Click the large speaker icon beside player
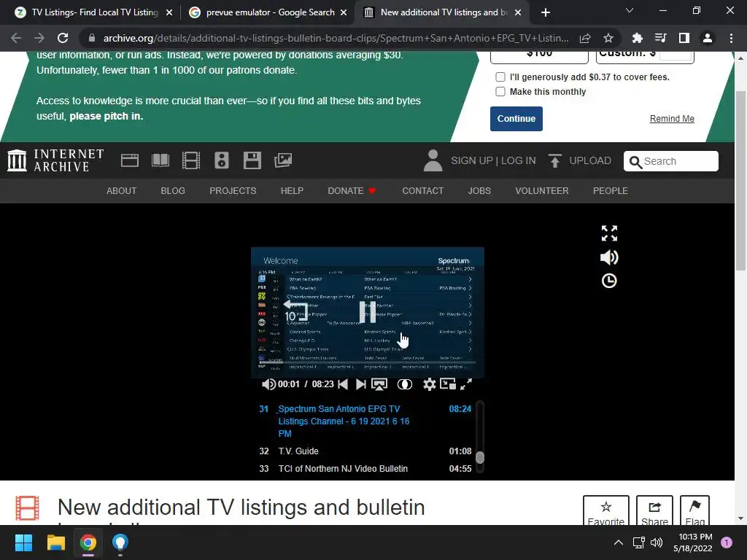 (x=609, y=257)
